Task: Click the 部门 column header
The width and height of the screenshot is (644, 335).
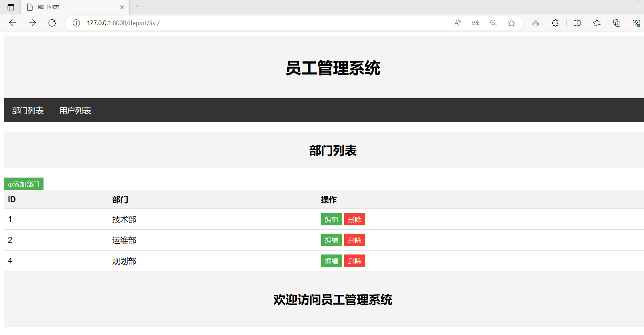Action: point(120,199)
